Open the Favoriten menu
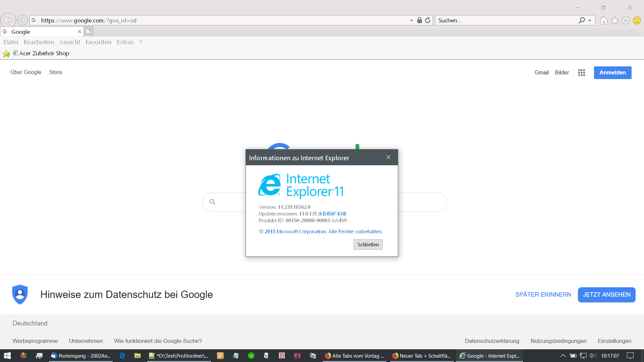 98,42
